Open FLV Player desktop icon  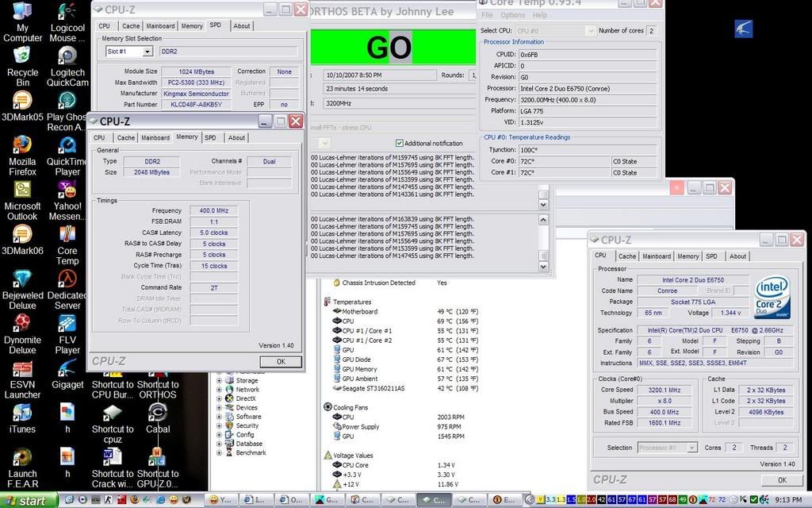click(x=67, y=334)
